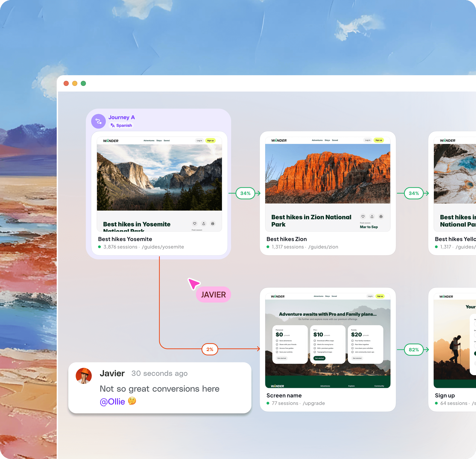
Task: Click the share icon on Yosemite card
Action: pyautogui.click(x=203, y=223)
